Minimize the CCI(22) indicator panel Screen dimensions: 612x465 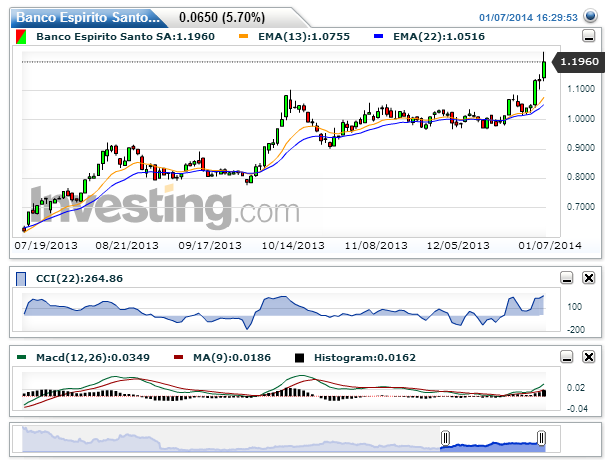(567, 278)
